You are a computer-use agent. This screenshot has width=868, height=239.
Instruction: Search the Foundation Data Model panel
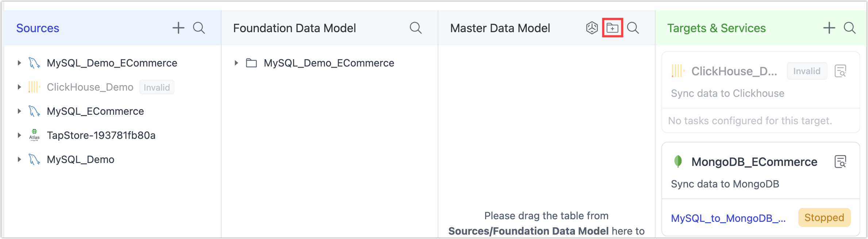(416, 28)
